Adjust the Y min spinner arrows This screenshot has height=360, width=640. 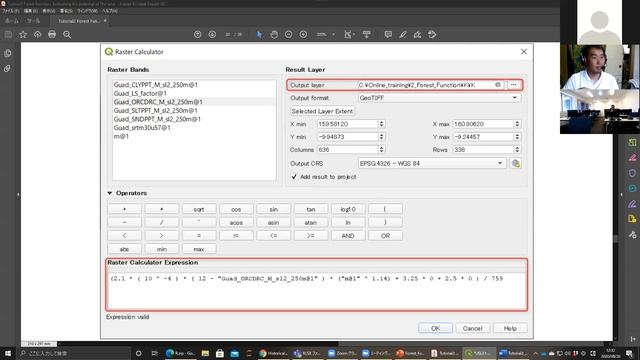(381, 137)
